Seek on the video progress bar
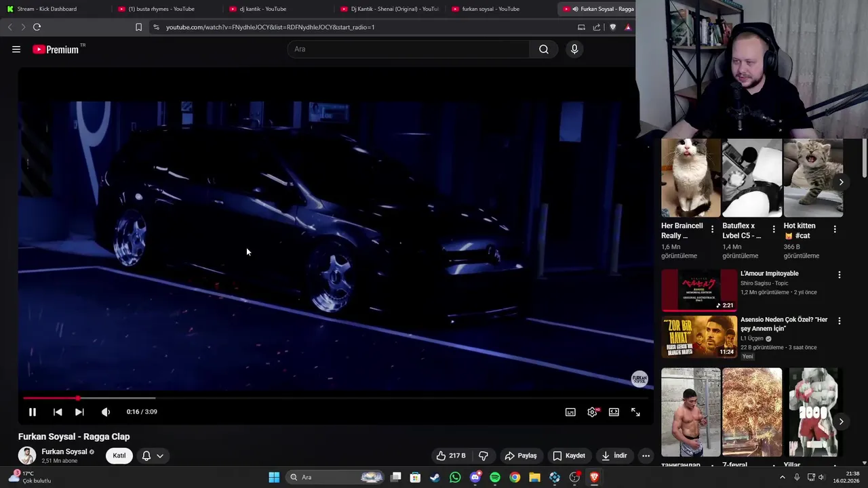 click(x=336, y=398)
